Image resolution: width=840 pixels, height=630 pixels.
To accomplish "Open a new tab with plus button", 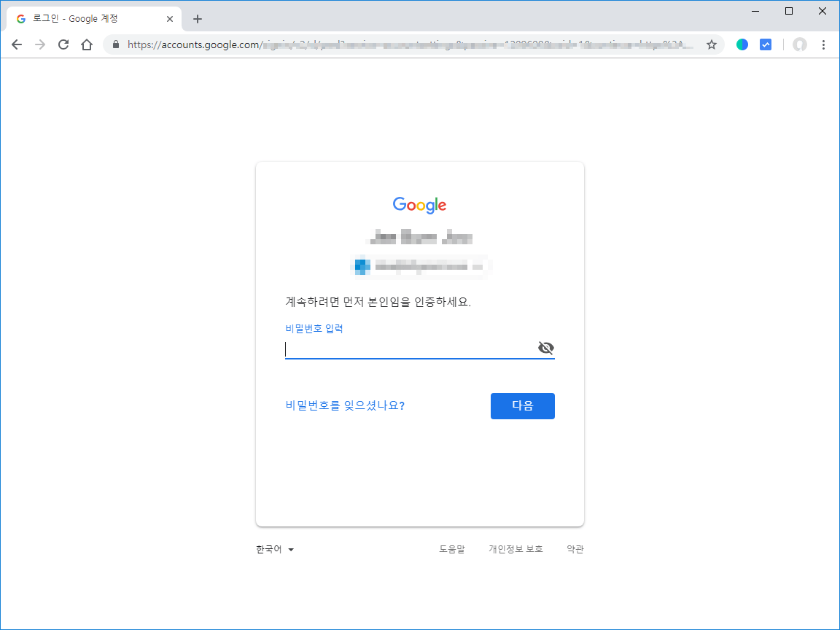I will click(x=197, y=19).
